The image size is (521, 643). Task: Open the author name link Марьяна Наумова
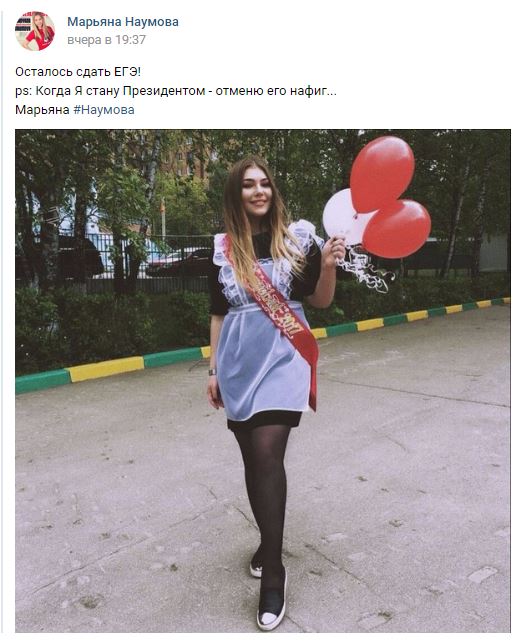tap(123, 22)
